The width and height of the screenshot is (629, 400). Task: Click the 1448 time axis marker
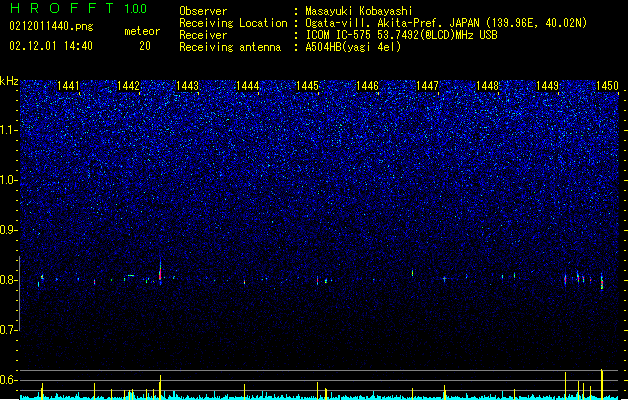pos(487,86)
